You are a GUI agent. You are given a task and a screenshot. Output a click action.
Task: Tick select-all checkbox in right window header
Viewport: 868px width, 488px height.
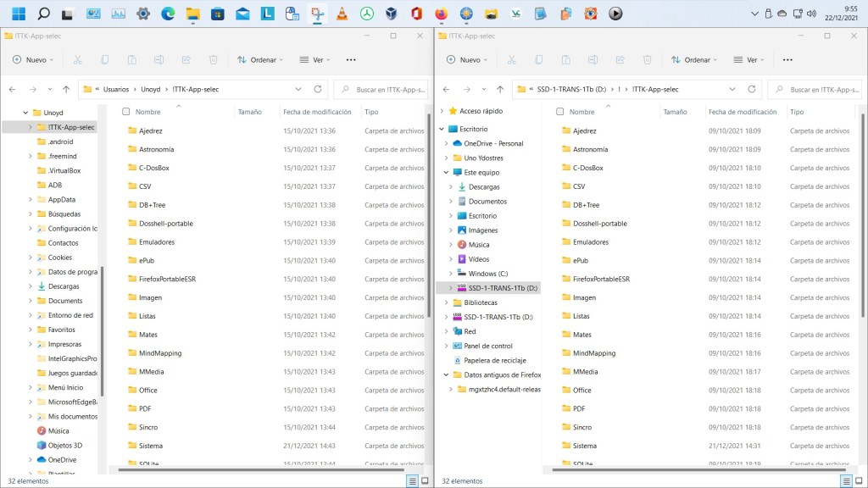coord(560,112)
